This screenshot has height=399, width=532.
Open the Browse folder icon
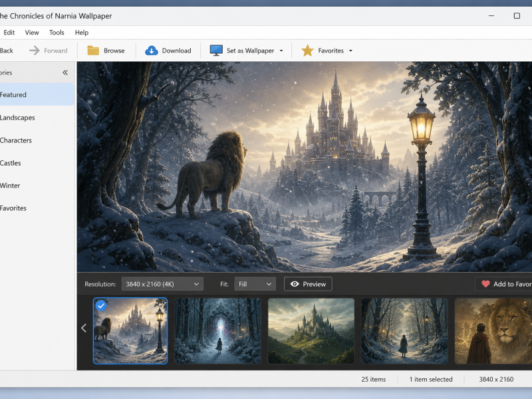93,51
